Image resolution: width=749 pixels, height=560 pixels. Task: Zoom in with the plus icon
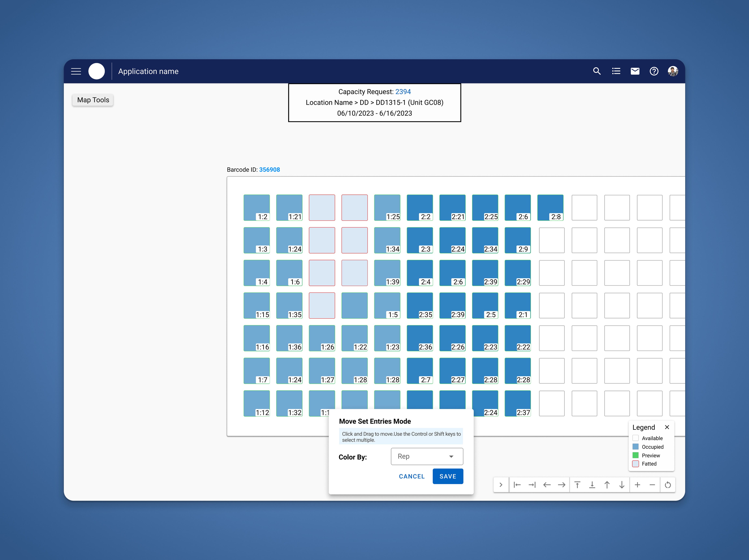tap(637, 485)
